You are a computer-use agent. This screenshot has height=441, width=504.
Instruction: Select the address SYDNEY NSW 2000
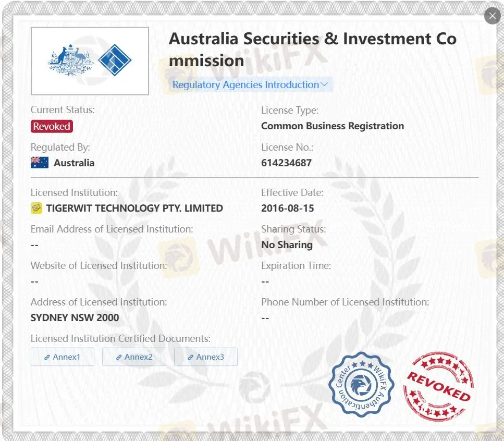[x=75, y=317]
